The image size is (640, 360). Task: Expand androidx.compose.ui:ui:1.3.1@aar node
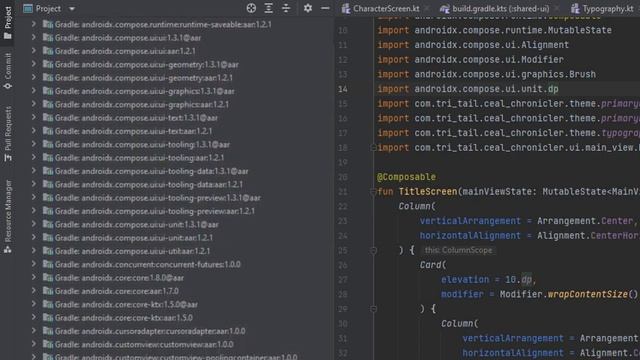[x=34, y=38]
